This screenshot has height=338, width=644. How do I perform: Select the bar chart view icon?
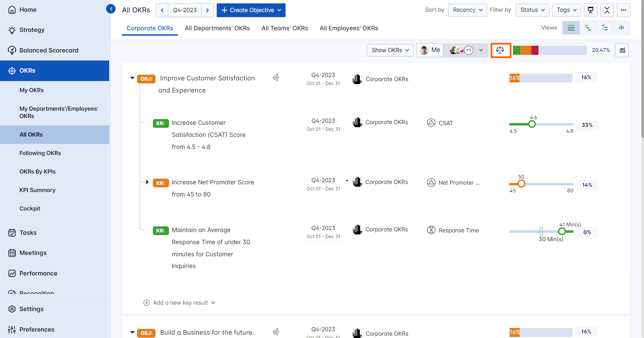[x=621, y=28]
